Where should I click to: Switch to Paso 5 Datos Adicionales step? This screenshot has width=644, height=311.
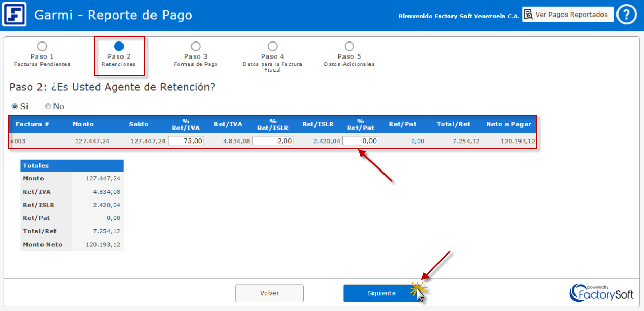click(x=349, y=47)
